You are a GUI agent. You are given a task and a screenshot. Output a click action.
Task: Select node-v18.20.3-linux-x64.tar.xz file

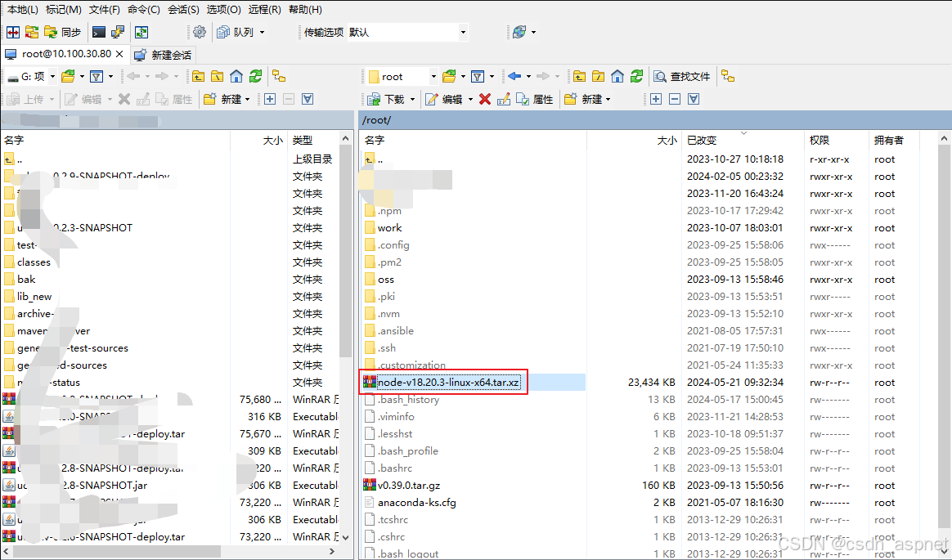[448, 383]
